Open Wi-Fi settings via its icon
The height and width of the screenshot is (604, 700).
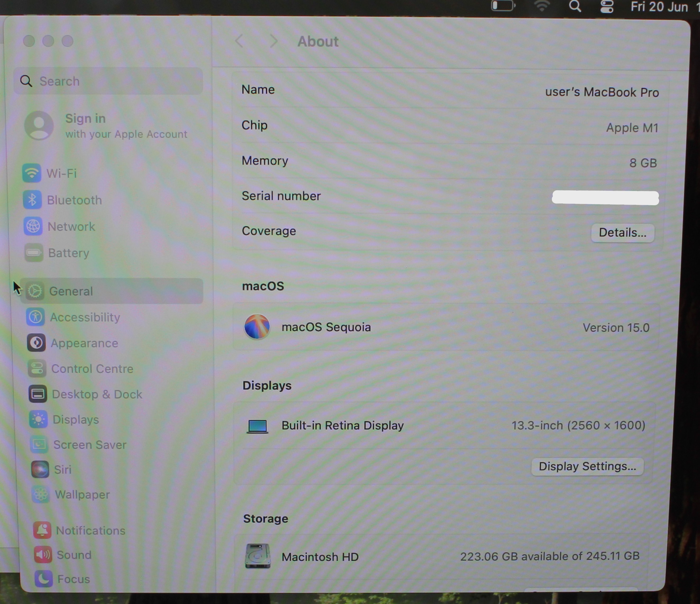tap(31, 173)
